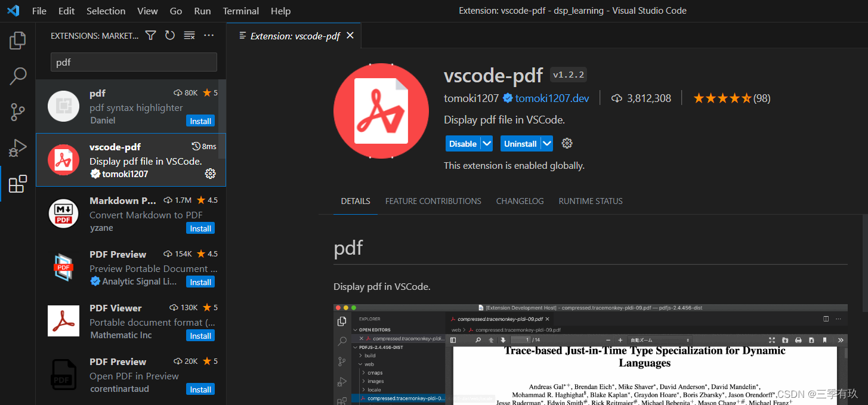Open the Manage gear on the extension page
Screen dimensions: 868x405
566,143
